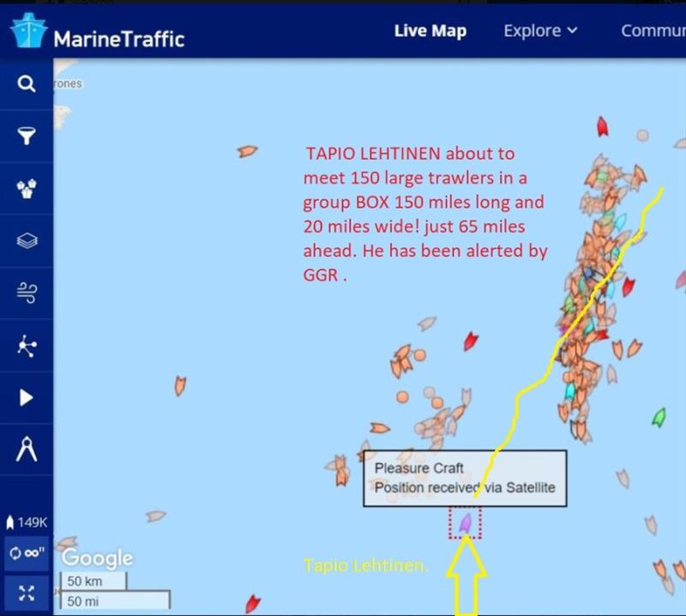Click the orange vessel on far left middle

pos(180,386)
